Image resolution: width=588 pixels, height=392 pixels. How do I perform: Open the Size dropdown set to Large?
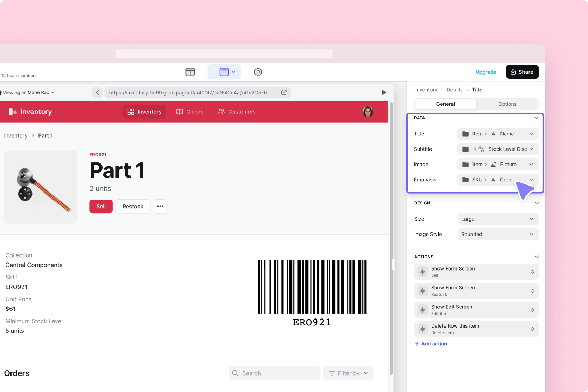click(498, 219)
